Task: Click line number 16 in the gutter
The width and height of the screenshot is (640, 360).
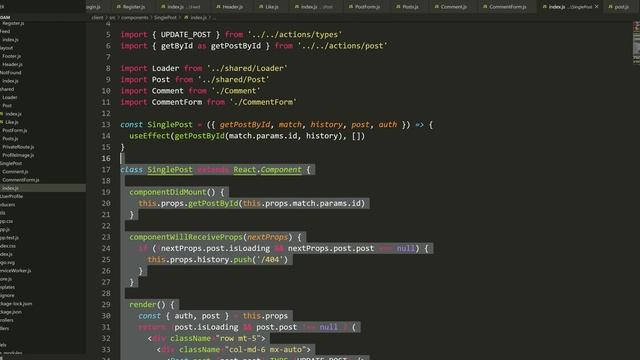Action: (106, 158)
